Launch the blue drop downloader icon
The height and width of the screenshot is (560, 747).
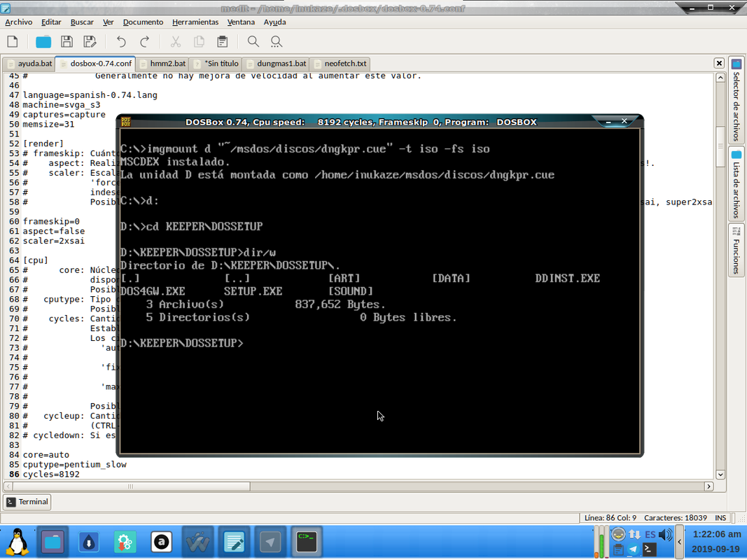89,542
